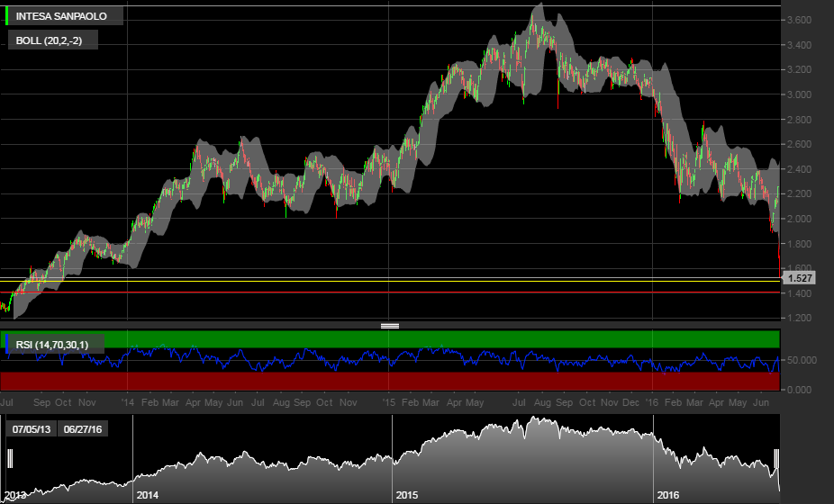Click the 07/05/13 start date field
This screenshot has height=504, width=834.
point(32,429)
